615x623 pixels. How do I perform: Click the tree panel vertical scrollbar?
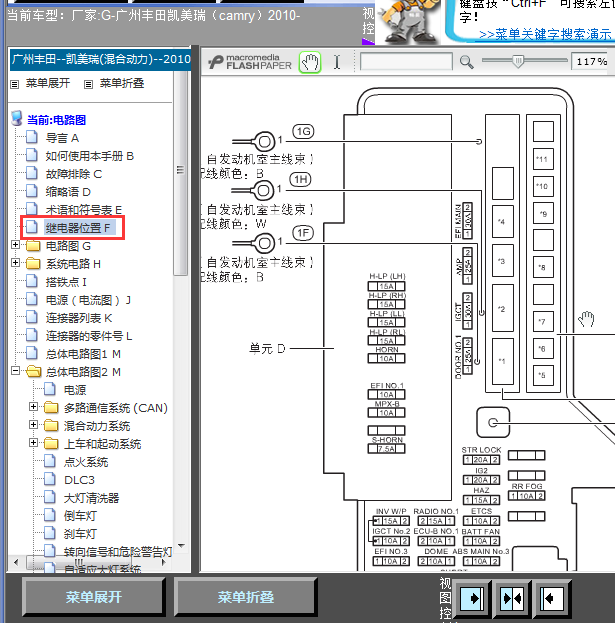click(x=181, y=172)
